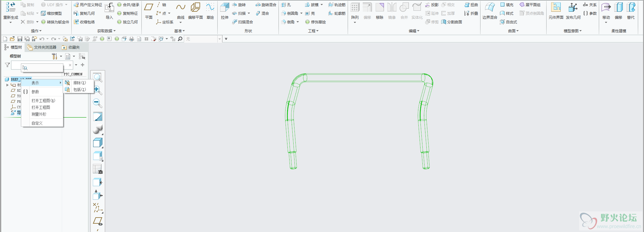This screenshot has height=232, width=644.
Task: Choose 自定义 in the context menu
Action: [42, 123]
